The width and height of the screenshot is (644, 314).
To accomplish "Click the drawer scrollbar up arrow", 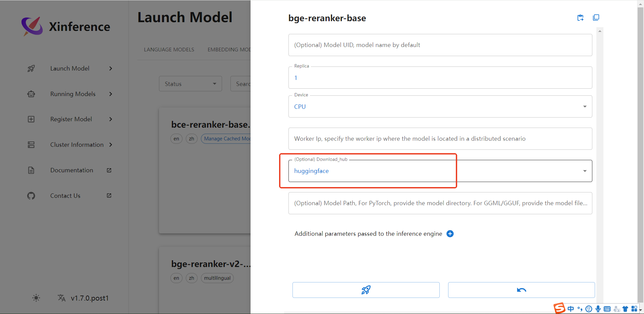I will 600,31.
